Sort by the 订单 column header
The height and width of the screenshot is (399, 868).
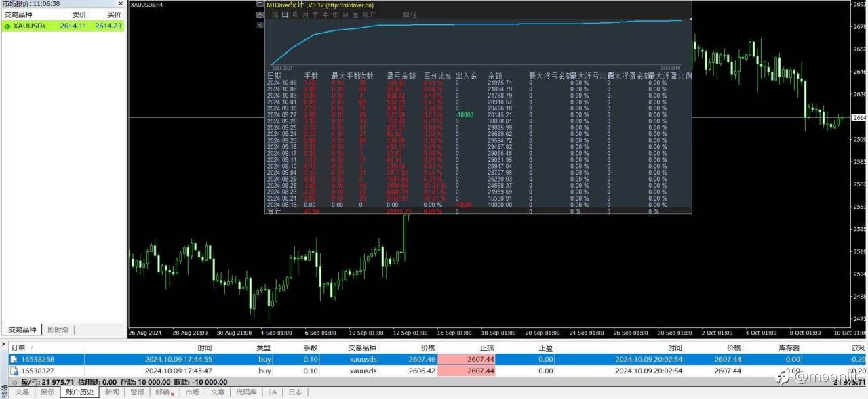coord(18,348)
